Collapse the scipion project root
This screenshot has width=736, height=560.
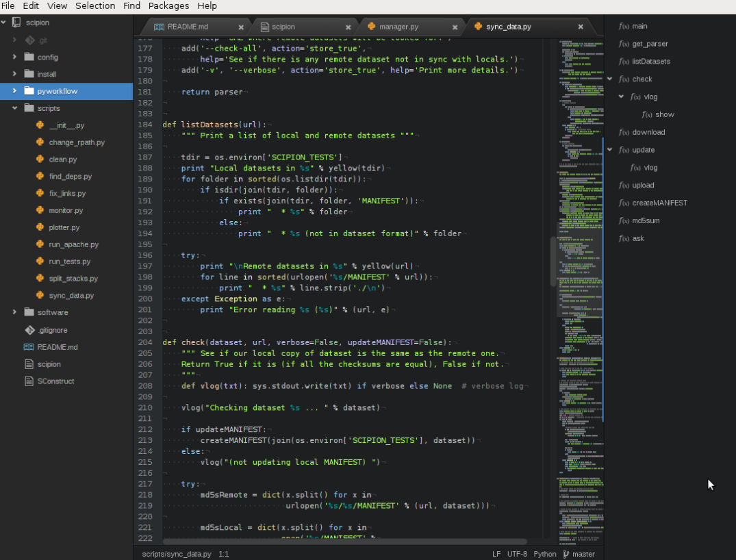(x=3, y=22)
